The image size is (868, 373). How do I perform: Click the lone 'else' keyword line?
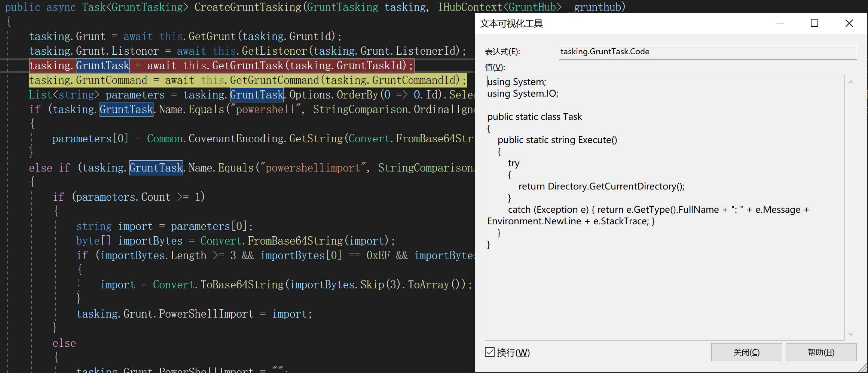point(64,343)
